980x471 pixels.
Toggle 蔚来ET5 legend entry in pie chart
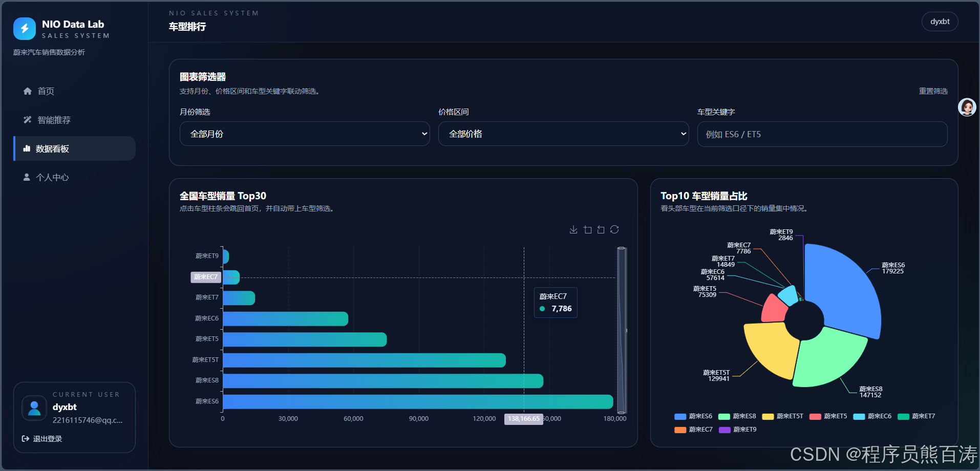pyautogui.click(x=828, y=416)
